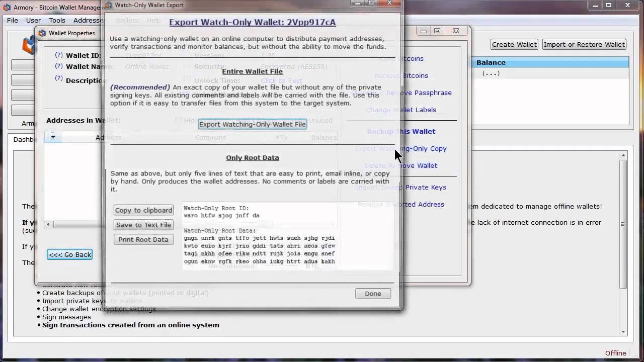Open the Tools menu
644x362 pixels.
(x=57, y=20)
